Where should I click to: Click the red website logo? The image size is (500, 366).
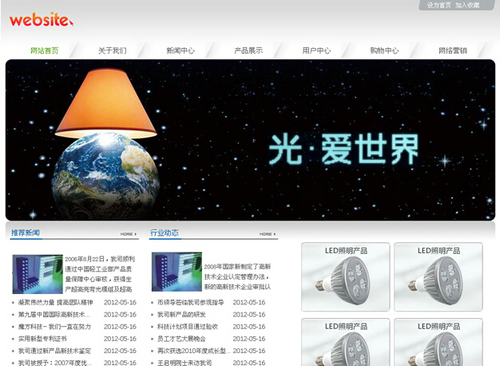(x=41, y=20)
